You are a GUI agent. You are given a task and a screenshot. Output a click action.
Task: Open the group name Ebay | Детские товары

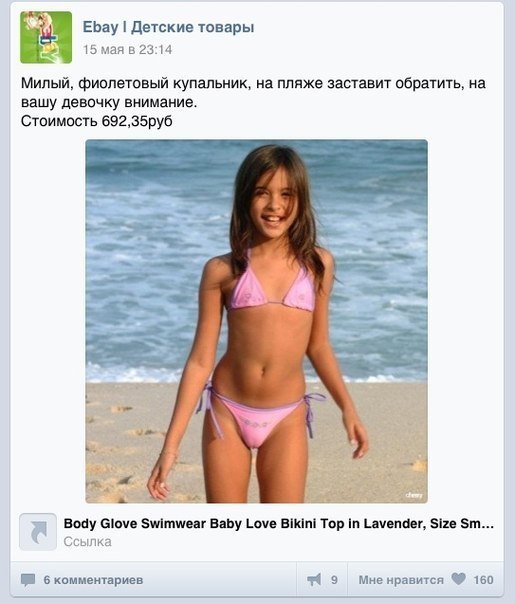(x=168, y=27)
